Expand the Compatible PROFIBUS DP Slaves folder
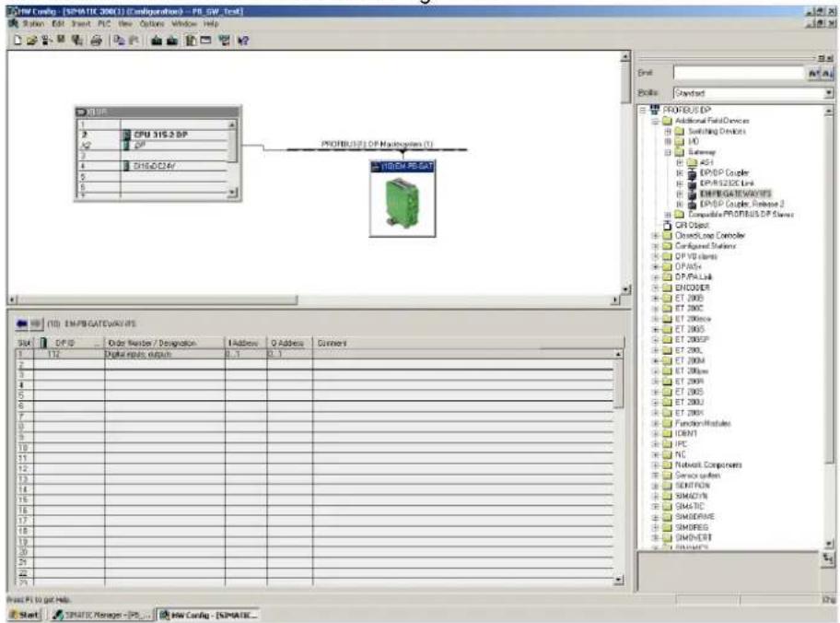This screenshot has height=623, width=840. click(x=668, y=215)
